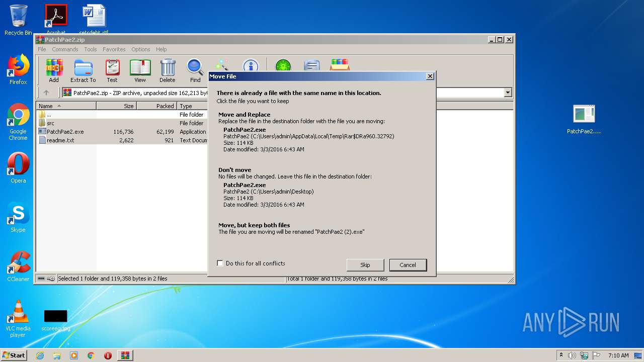Image resolution: width=644 pixels, height=362 pixels.
Task: Choose Move and Replace option
Action: [x=321, y=132]
